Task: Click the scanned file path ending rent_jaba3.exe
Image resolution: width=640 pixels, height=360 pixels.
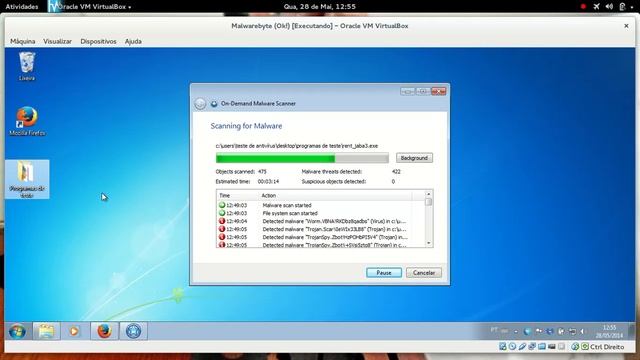Action: (297, 146)
